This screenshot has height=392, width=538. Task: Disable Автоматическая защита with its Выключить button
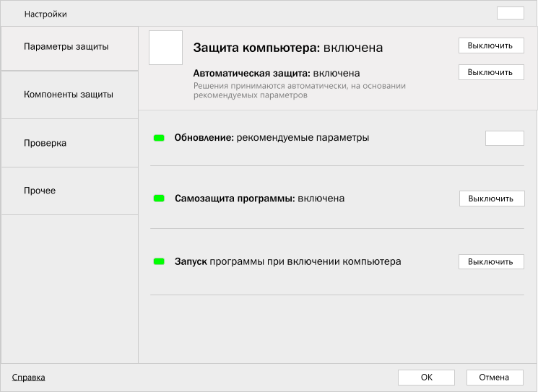coord(491,72)
